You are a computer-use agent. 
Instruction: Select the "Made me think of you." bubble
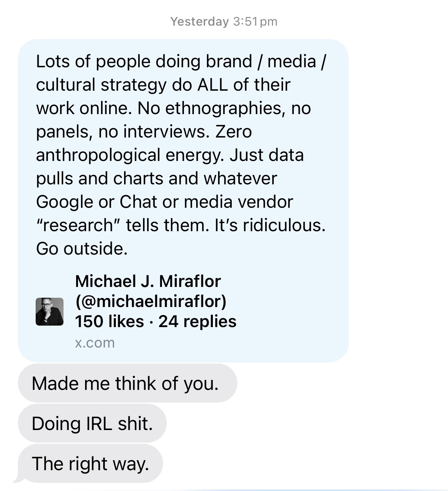click(x=125, y=383)
